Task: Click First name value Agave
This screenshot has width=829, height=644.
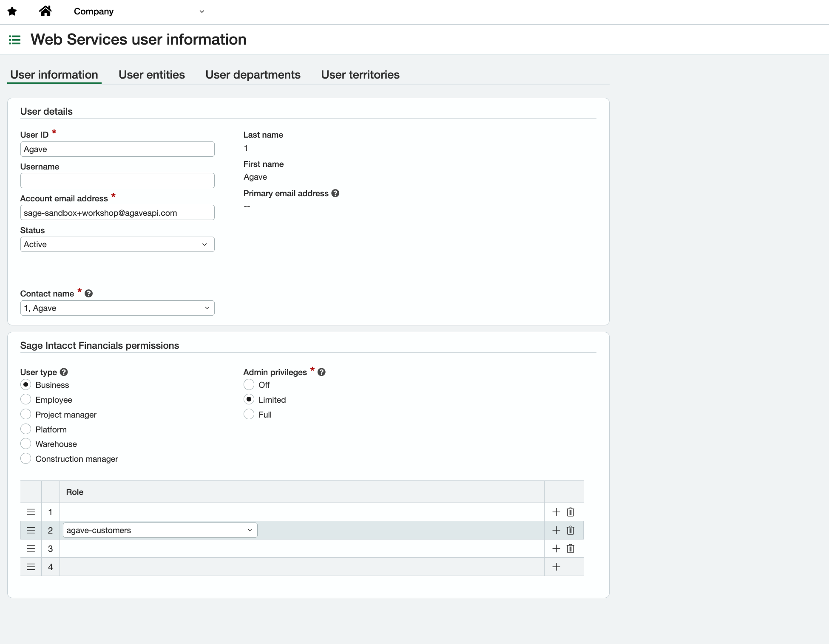Action: (x=256, y=177)
